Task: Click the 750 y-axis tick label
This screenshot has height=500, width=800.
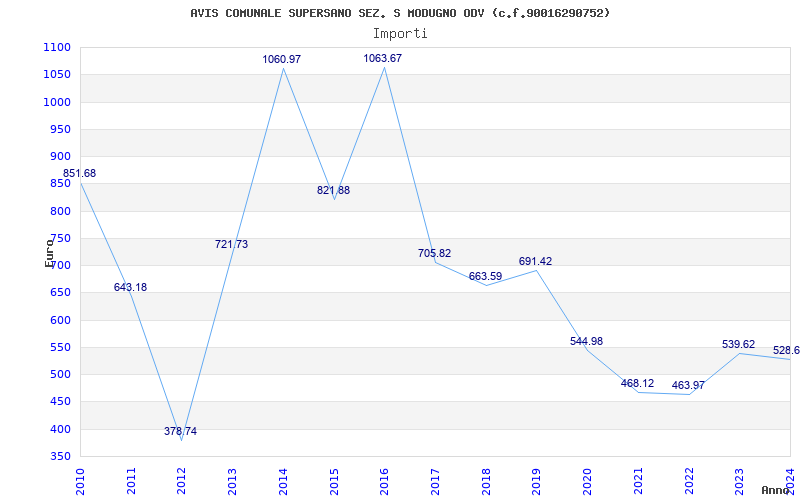Action: pos(60,238)
